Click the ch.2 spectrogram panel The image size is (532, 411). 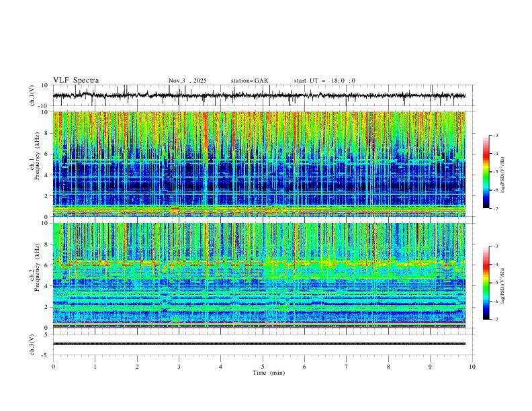(259, 275)
